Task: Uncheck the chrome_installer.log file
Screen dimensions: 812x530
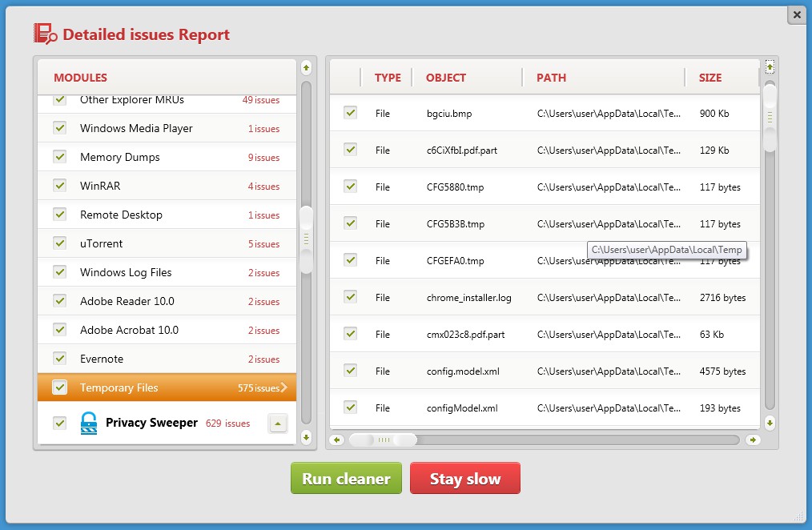Action: (351, 296)
